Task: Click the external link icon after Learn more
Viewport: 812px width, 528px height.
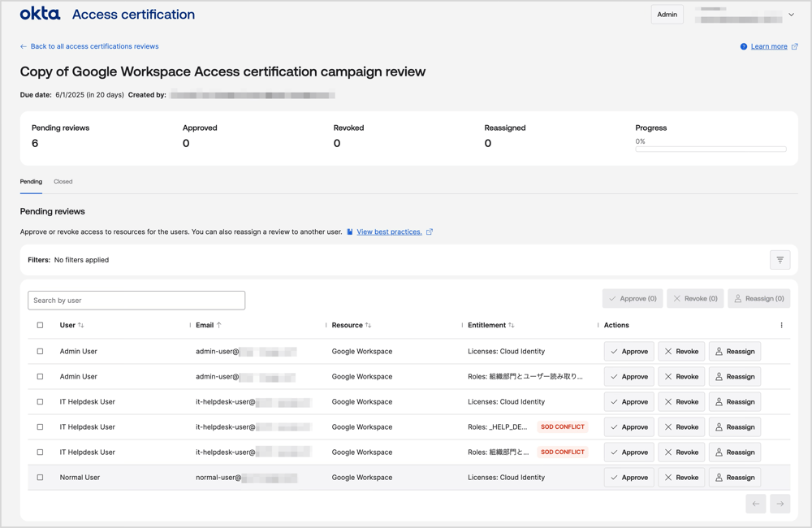Action: [x=794, y=46]
